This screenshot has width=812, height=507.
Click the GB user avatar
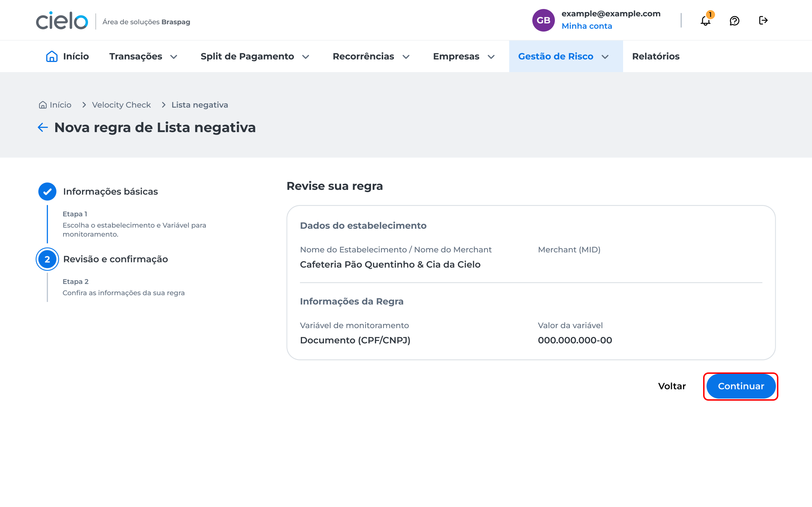point(543,20)
